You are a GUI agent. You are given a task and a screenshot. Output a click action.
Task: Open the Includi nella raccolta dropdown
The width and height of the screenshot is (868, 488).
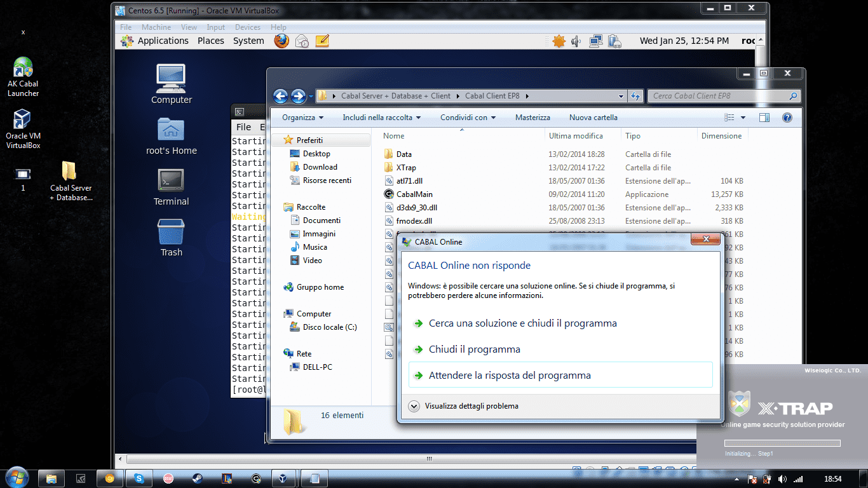coord(382,118)
